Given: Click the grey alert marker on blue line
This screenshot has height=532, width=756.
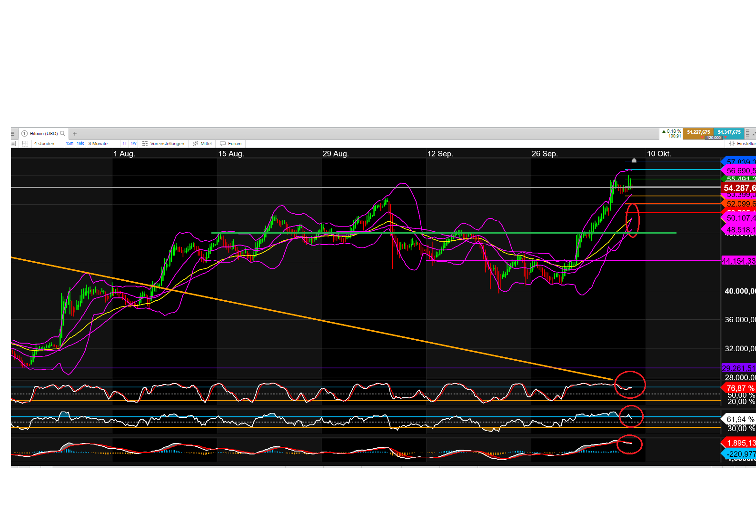Looking at the screenshot, I should tap(634, 160).
